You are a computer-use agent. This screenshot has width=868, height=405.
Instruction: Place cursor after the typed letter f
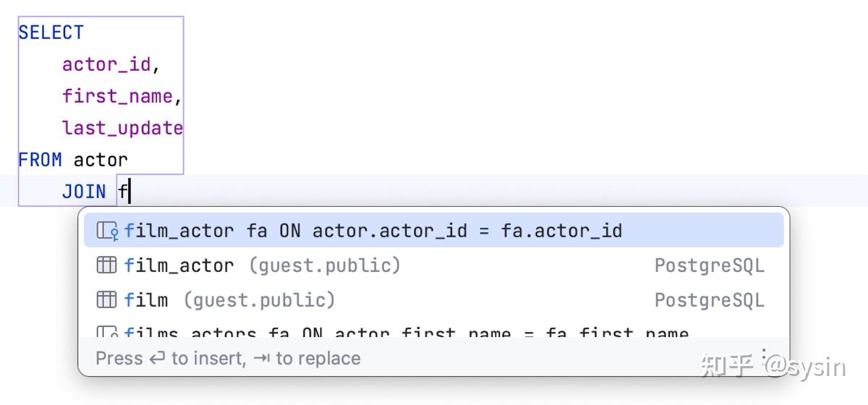pos(129,192)
